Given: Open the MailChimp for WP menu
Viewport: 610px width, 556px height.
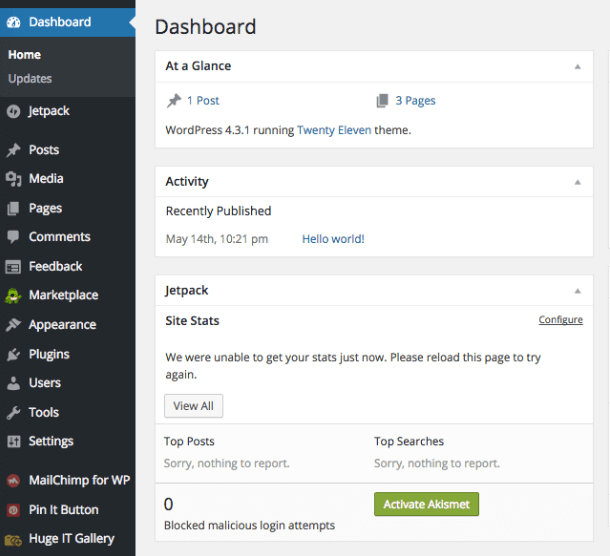Looking at the screenshot, I should click(79, 480).
